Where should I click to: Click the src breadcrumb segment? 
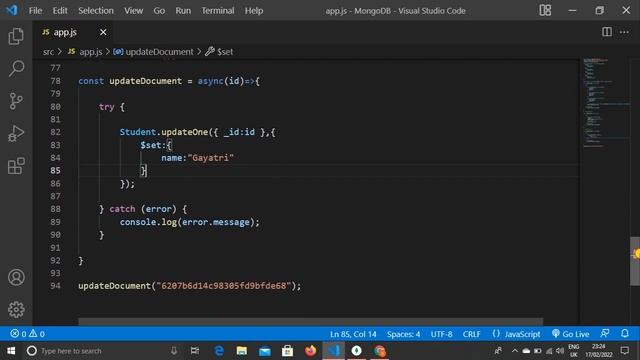pyautogui.click(x=49, y=52)
